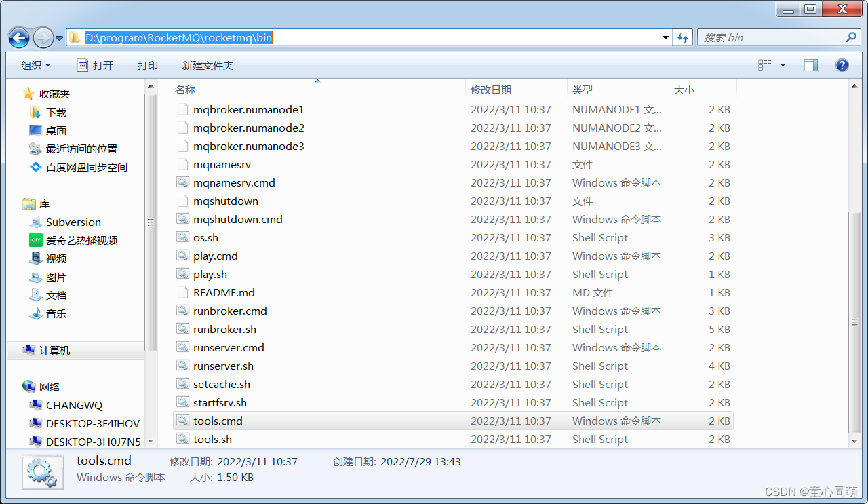Screen dimensions: 868x504
Task: Click the search magnifier icon
Action: coord(851,37)
